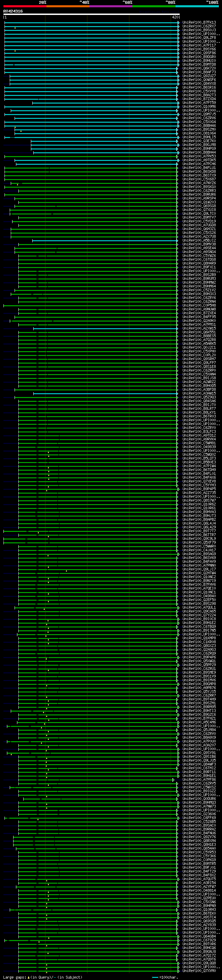Open hit UniRef100_A7PI17
222x980 pixels.
click(x=199, y=45)
